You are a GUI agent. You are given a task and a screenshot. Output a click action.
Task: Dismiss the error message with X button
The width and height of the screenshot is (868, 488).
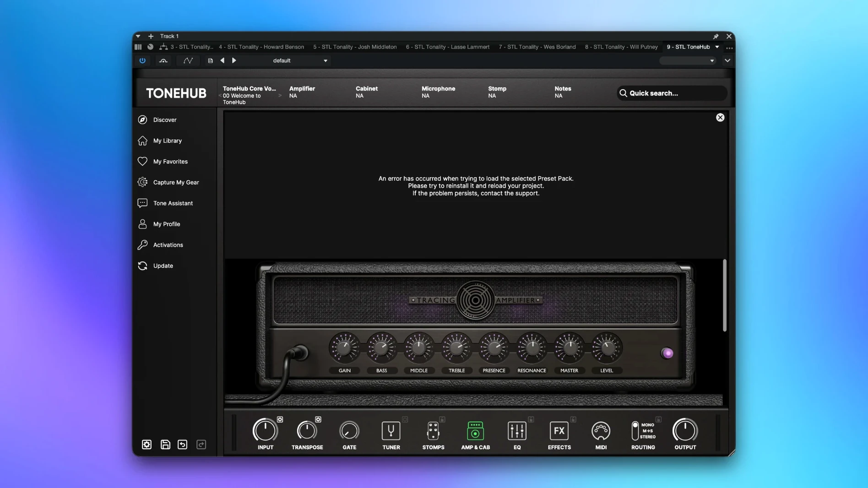(720, 118)
